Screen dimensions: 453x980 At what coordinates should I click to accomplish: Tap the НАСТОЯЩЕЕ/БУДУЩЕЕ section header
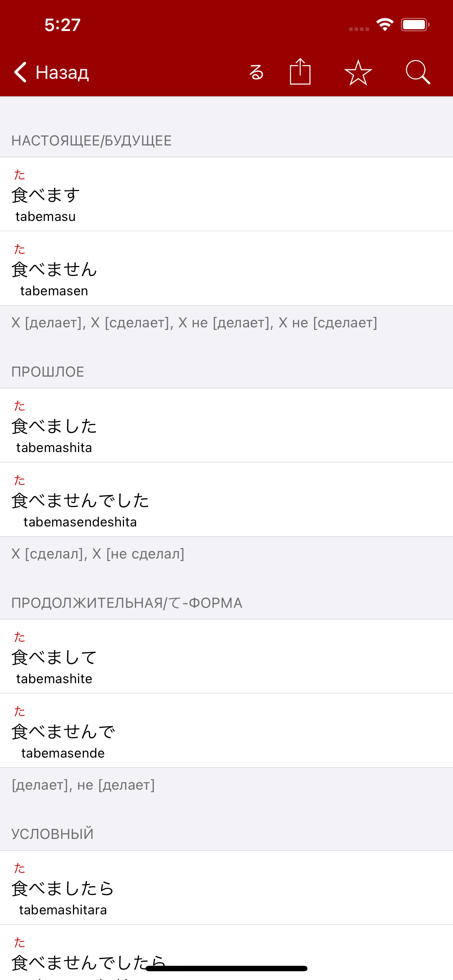click(91, 141)
